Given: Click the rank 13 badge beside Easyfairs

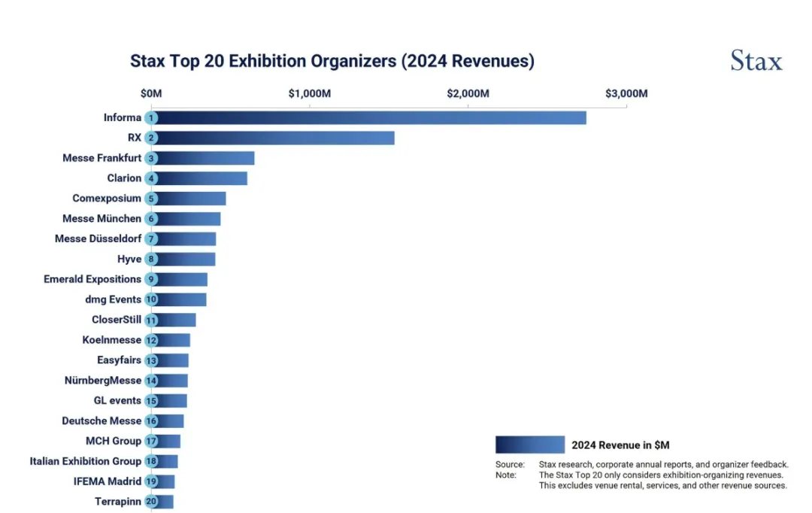Looking at the screenshot, I should 151,360.
